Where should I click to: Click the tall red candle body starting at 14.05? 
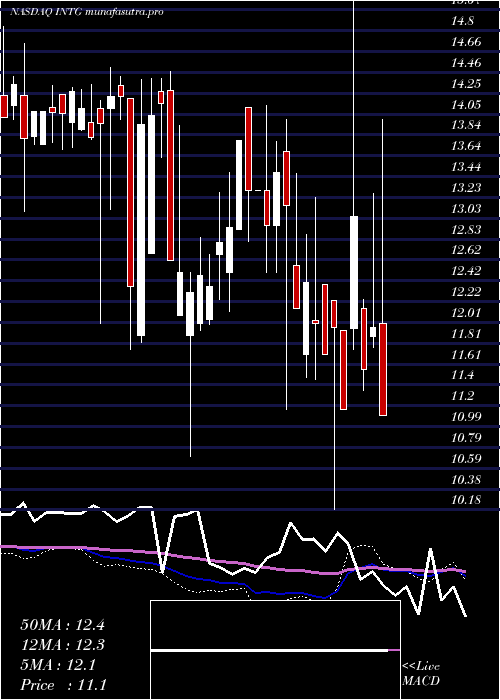pyautogui.click(x=130, y=192)
